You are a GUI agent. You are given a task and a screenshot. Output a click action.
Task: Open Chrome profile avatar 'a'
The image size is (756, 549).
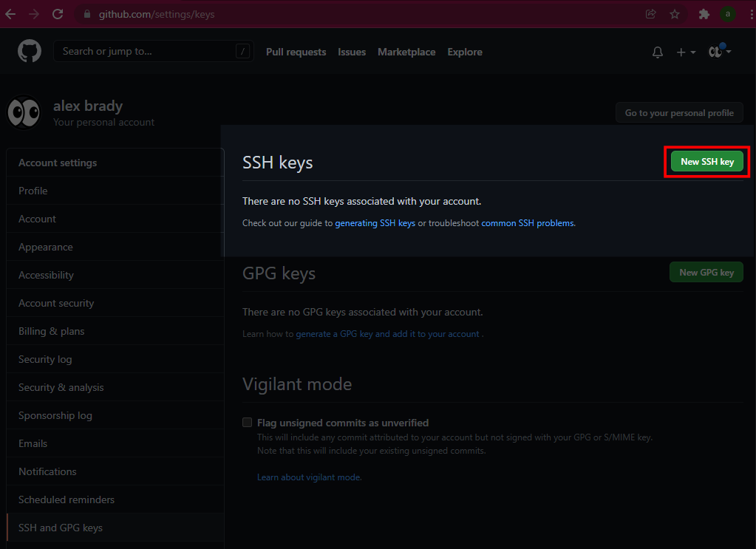coord(728,14)
